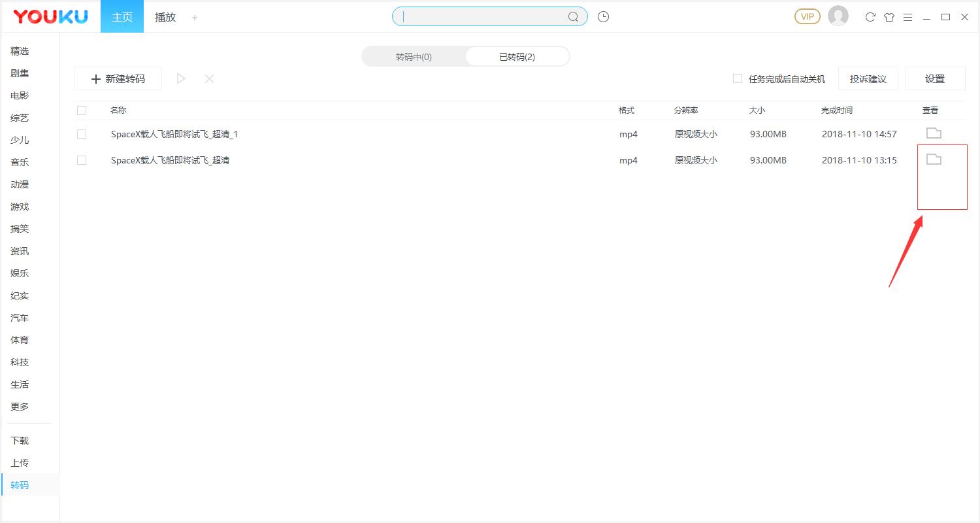Toggle the select-all checkbox in header
Screen dimensions: 980x523
[82, 110]
